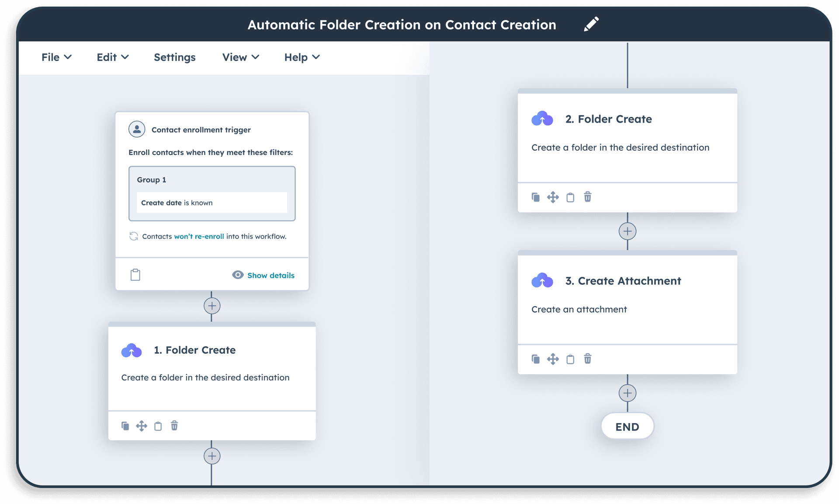The width and height of the screenshot is (839, 504).
Task: Click the contact enrollment trigger avatar icon
Action: 137,129
